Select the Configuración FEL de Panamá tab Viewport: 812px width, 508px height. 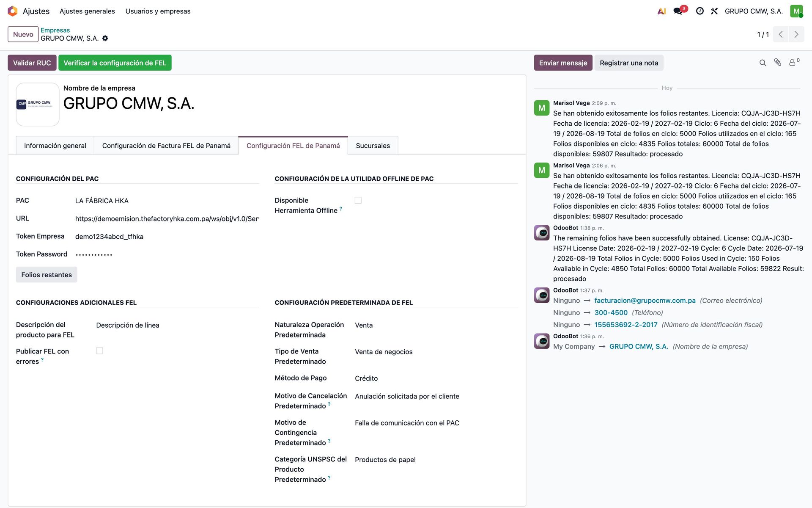[293, 146]
